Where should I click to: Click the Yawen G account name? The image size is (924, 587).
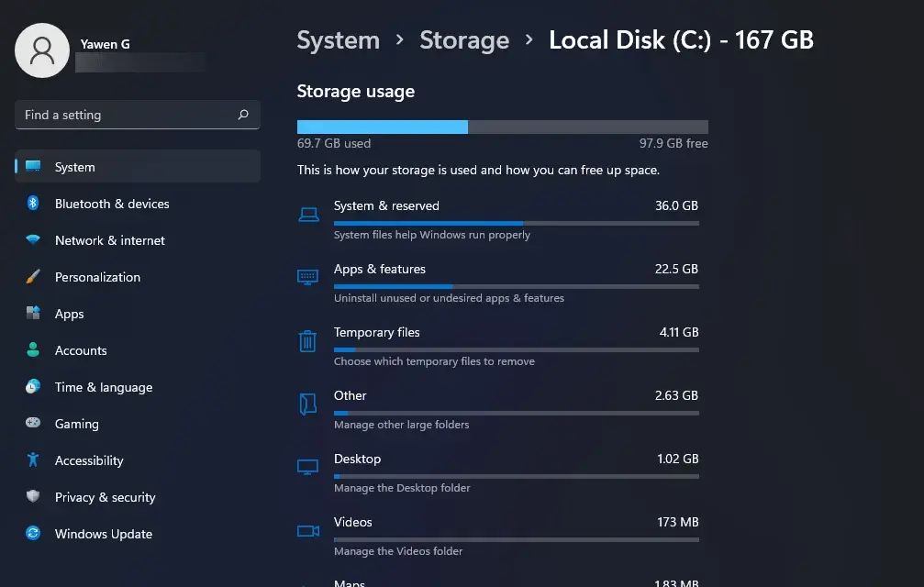105,44
